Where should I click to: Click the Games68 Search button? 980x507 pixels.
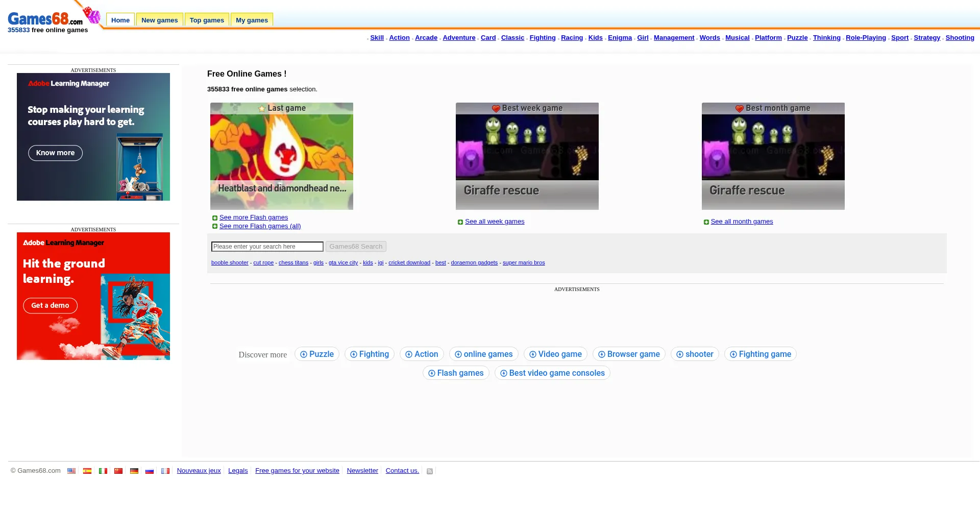tap(356, 247)
